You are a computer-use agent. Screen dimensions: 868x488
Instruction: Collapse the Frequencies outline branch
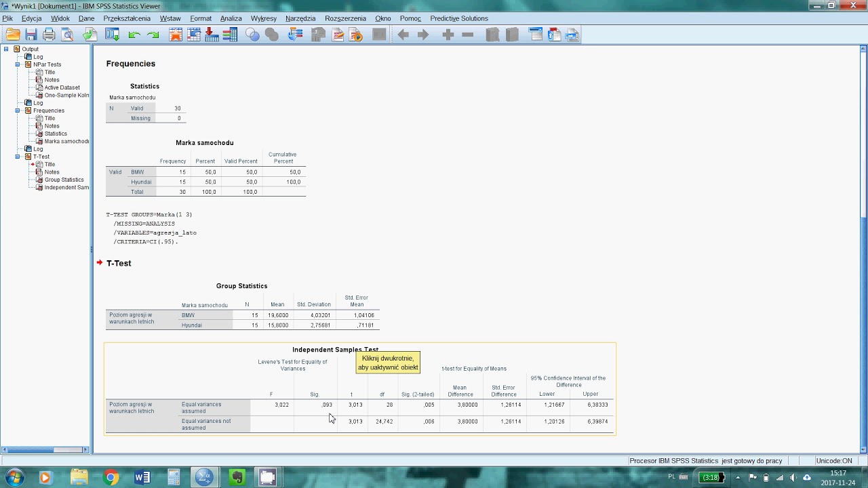(x=18, y=110)
